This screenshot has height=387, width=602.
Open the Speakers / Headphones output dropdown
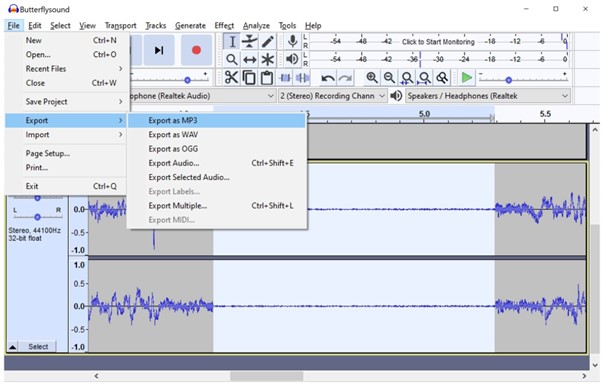tap(488, 96)
